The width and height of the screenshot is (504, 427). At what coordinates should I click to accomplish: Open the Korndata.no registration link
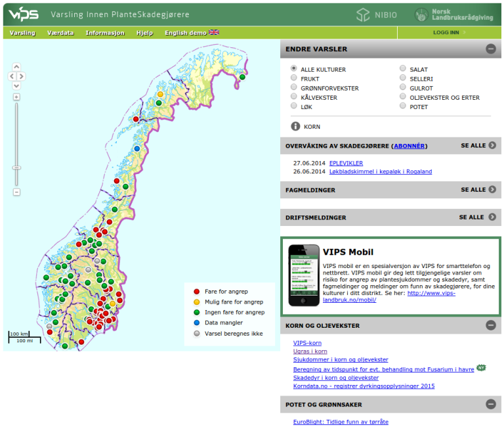(364, 386)
